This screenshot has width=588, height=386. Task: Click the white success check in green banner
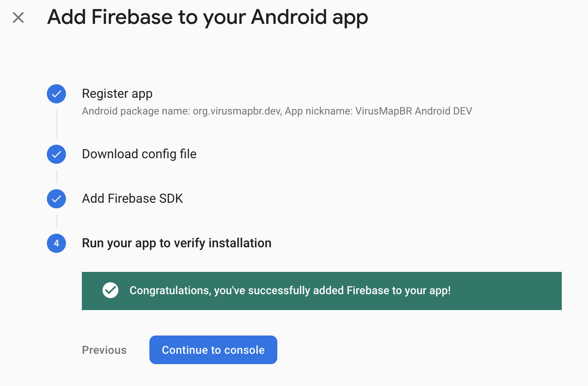(x=110, y=290)
